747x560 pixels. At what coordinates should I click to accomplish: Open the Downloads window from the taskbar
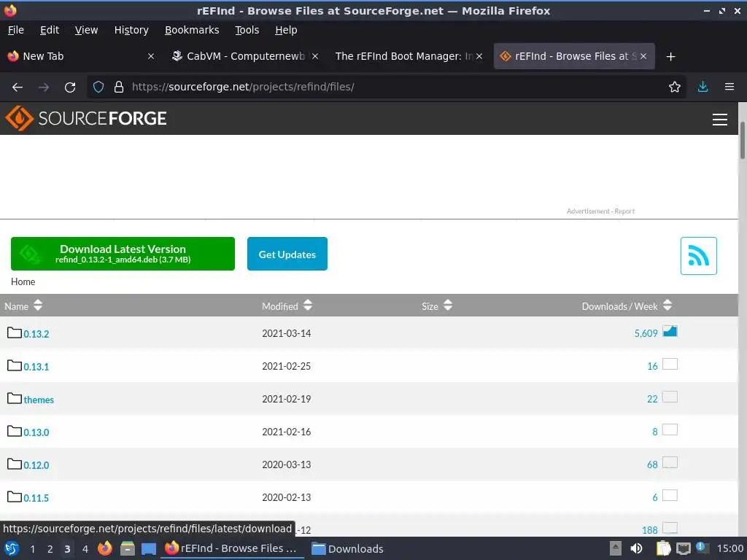[347, 548]
